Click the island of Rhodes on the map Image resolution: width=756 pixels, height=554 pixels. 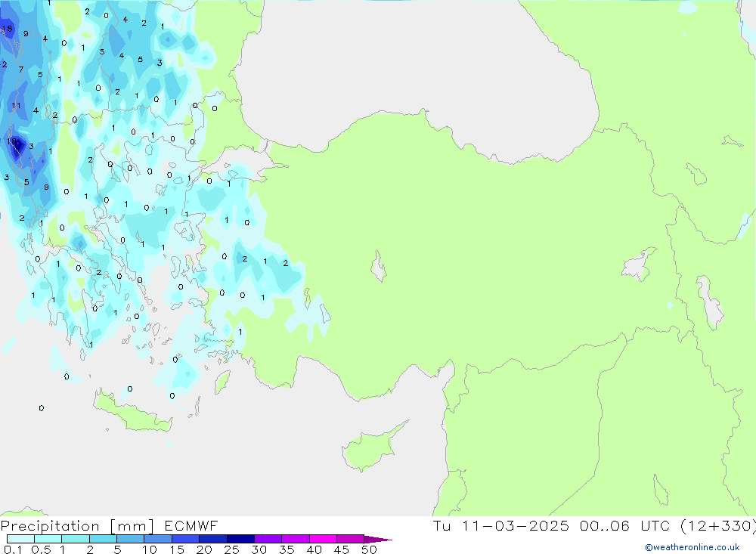[222, 382]
